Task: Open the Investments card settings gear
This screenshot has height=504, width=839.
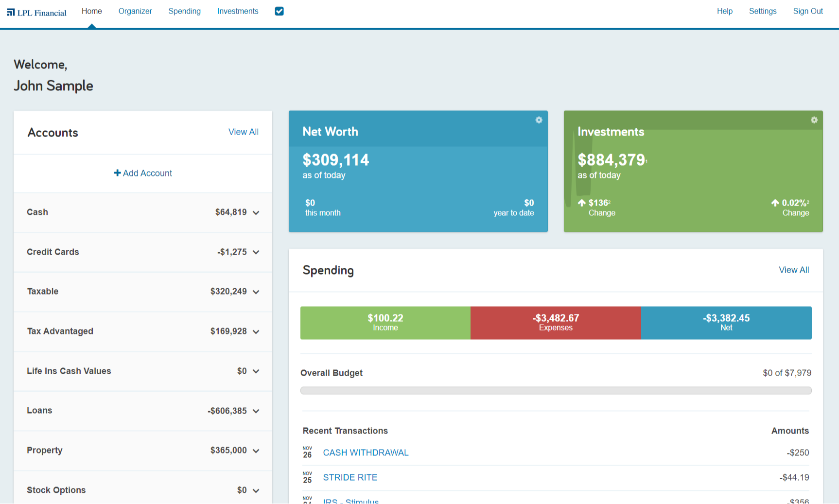Action: [814, 120]
